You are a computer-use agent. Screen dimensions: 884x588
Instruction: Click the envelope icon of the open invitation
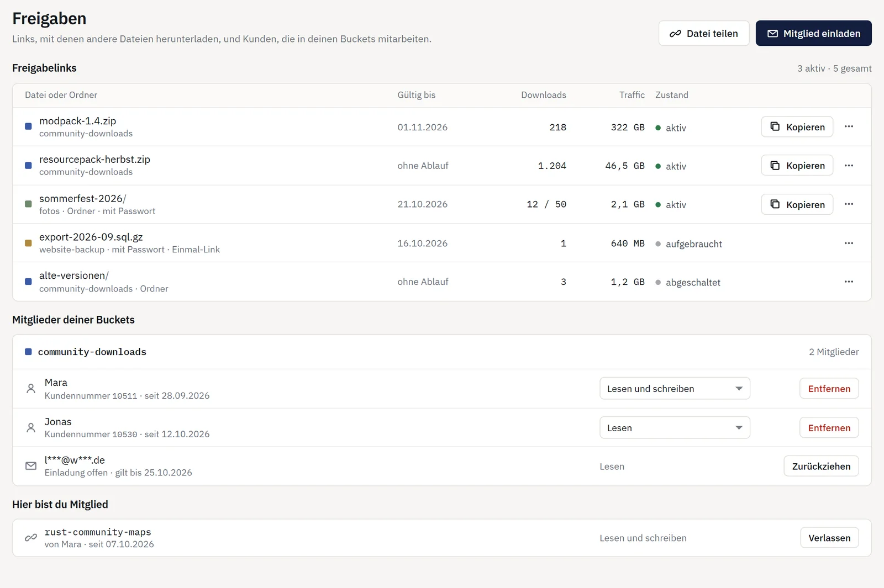(x=31, y=466)
